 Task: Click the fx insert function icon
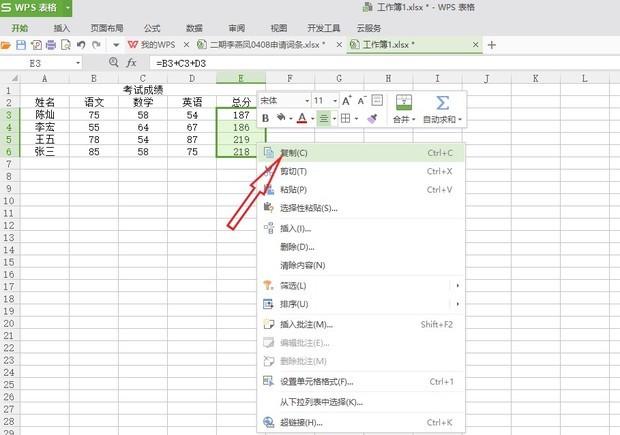click(x=131, y=62)
